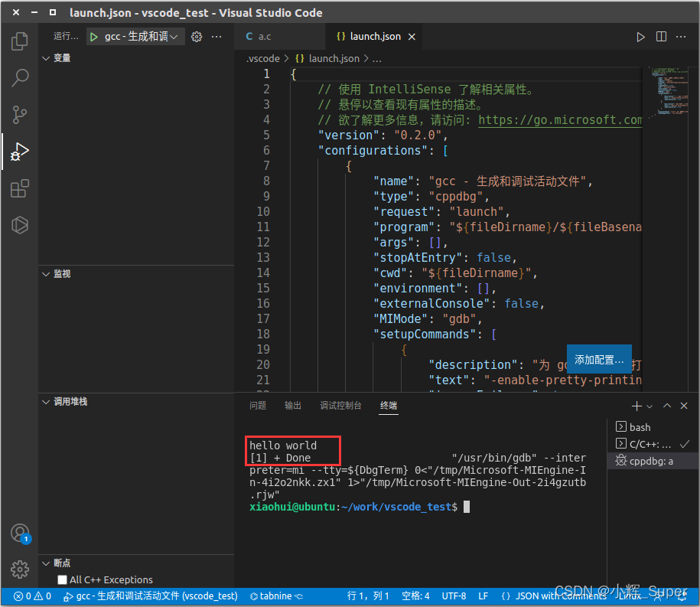
Task: Click errors and warnings count in status bar
Action: point(32,596)
